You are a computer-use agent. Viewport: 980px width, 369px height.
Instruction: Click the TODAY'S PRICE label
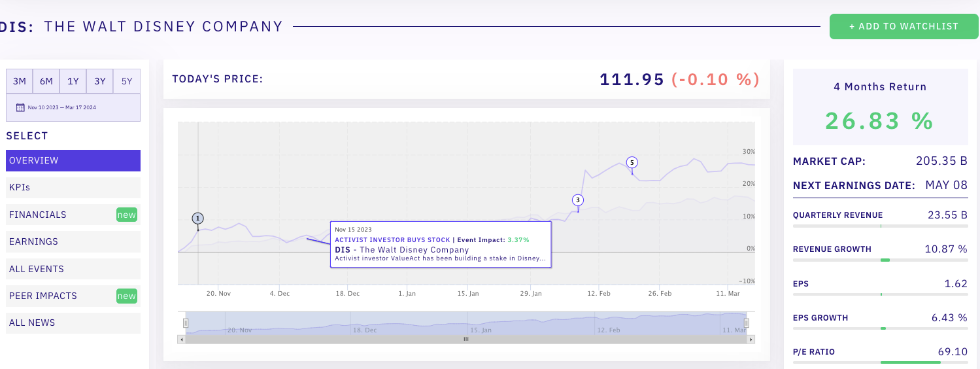click(x=217, y=79)
